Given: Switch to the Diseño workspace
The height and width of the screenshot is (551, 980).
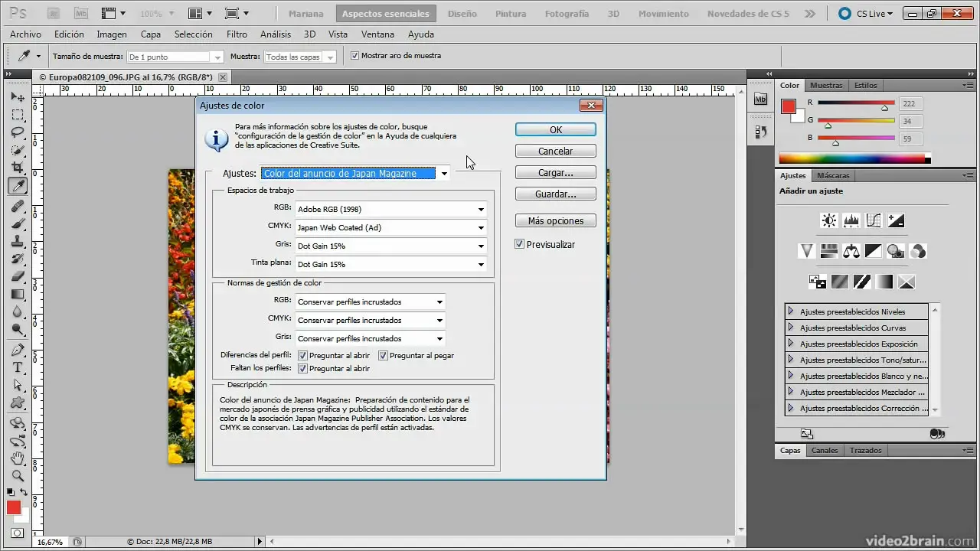Looking at the screenshot, I should [x=462, y=14].
